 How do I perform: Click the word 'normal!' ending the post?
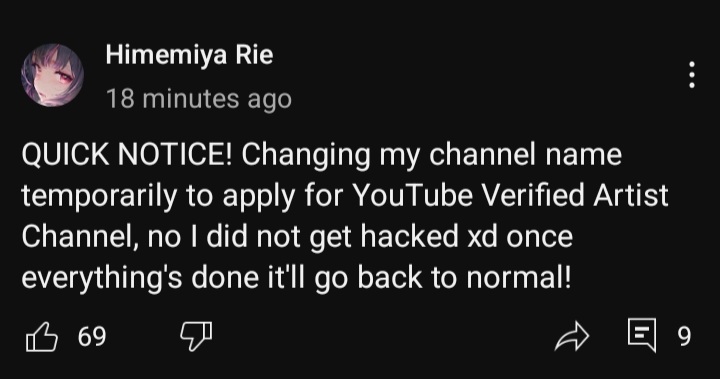[519, 278]
